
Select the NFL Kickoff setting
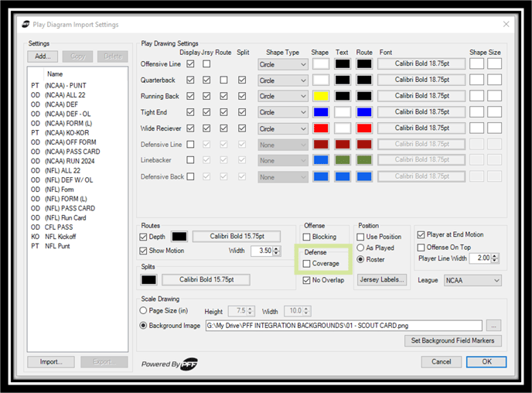60,237
